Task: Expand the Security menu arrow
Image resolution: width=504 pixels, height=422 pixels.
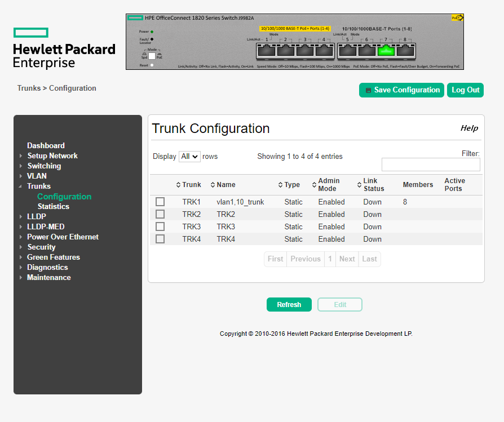Action: [x=21, y=247]
